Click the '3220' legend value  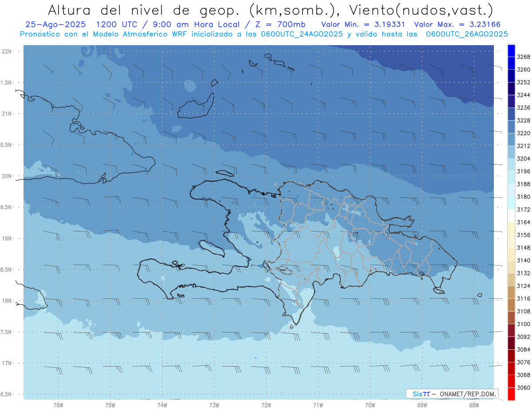pyautogui.click(x=524, y=133)
